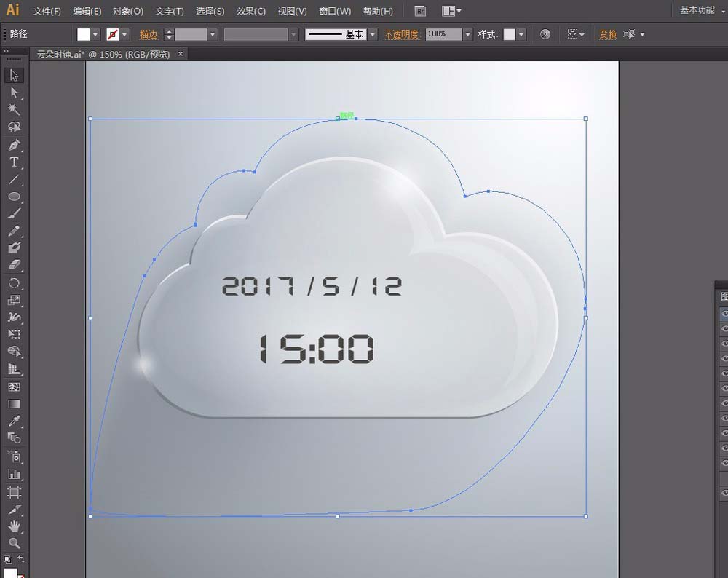This screenshot has height=578, width=728.
Task: Pick the Pencil tool
Action: 14,231
